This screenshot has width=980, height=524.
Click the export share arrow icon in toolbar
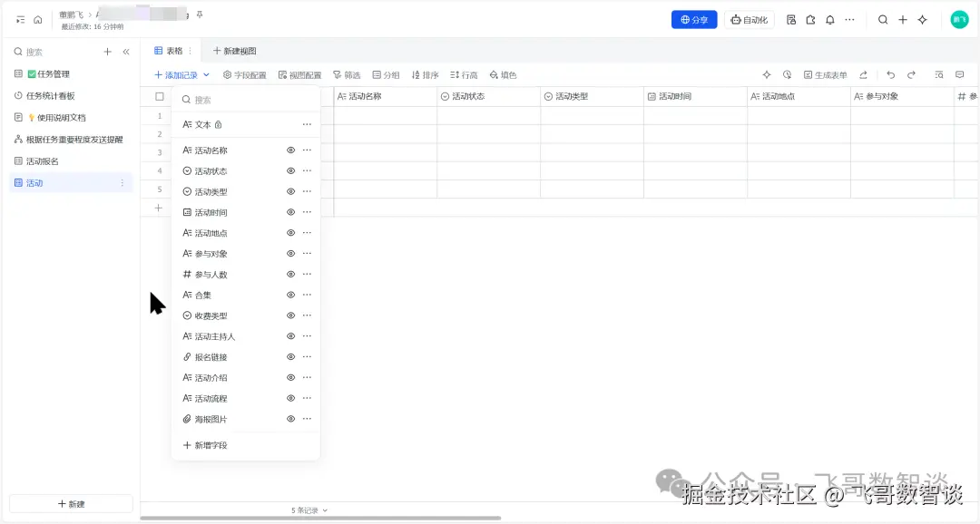[x=863, y=75]
